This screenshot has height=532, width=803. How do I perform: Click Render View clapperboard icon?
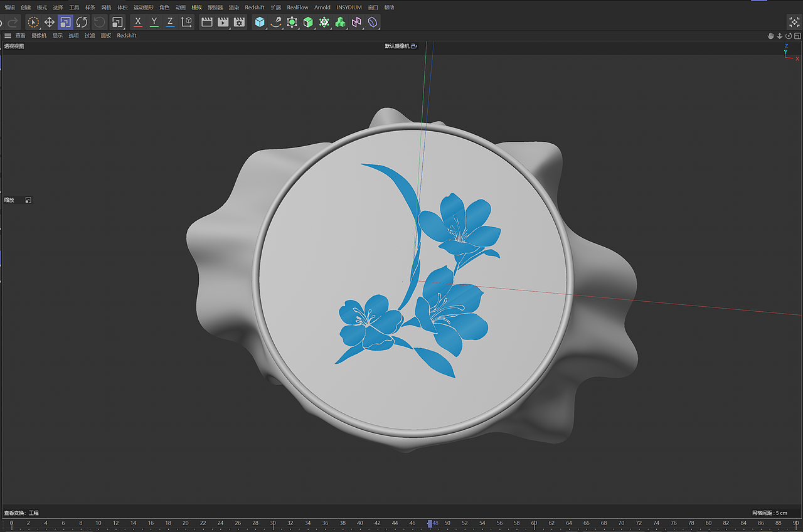click(207, 22)
